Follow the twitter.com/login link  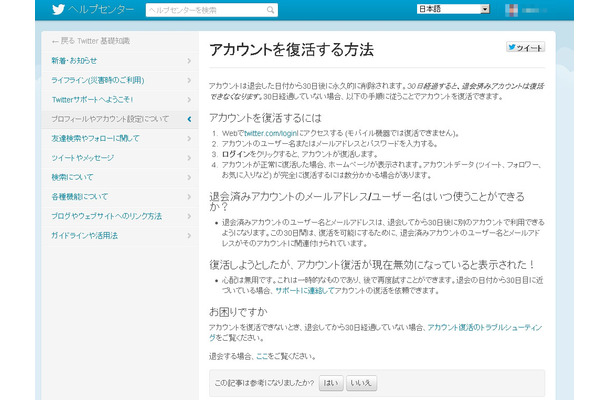(271, 133)
